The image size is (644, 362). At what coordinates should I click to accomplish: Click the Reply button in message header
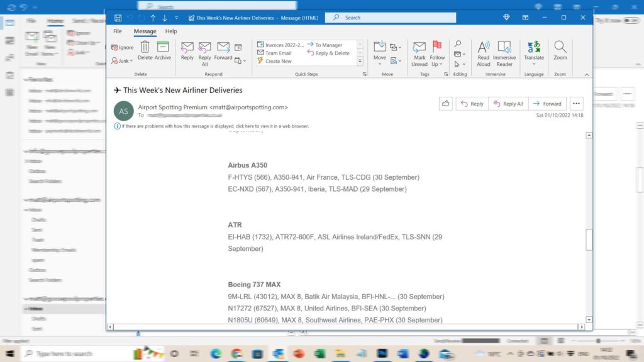pos(472,104)
